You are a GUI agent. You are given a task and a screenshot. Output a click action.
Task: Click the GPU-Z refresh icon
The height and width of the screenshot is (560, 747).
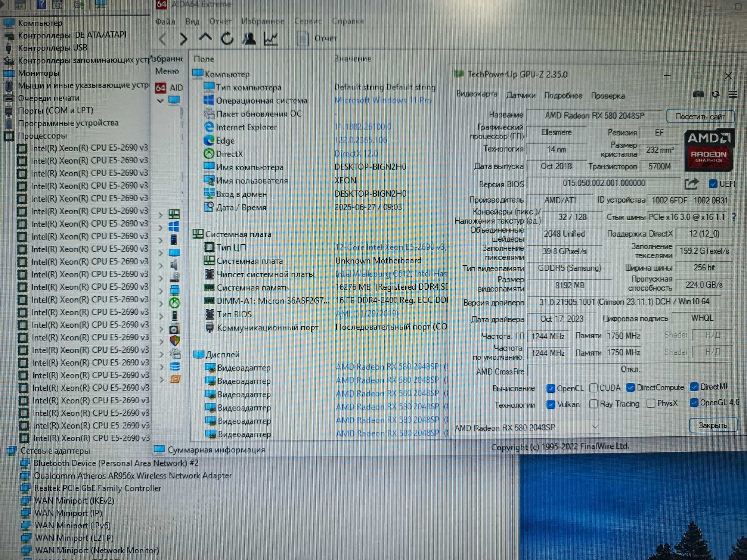point(715,94)
